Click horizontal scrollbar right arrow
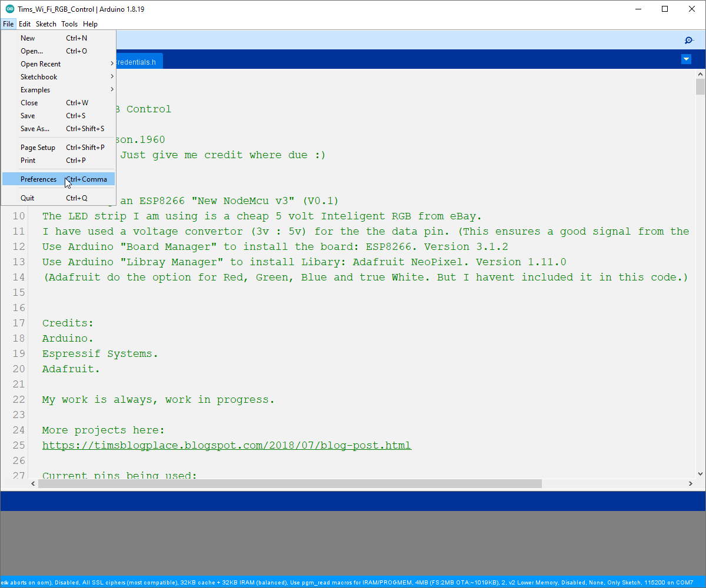Viewport: 706px width, 588px height. pyautogui.click(x=691, y=483)
